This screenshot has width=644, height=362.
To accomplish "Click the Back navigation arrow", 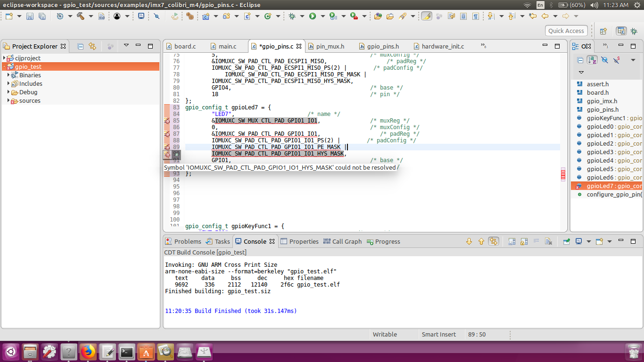I will point(545,16).
